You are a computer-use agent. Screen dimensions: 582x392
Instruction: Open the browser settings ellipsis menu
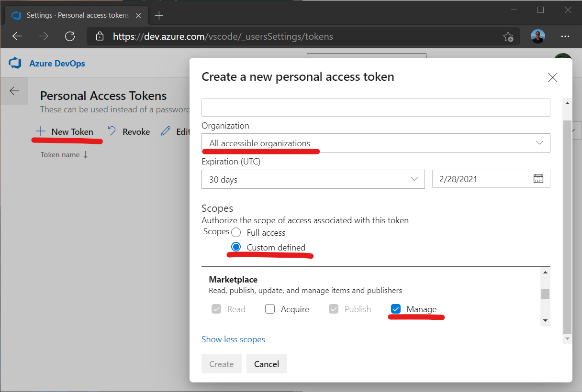tap(565, 36)
